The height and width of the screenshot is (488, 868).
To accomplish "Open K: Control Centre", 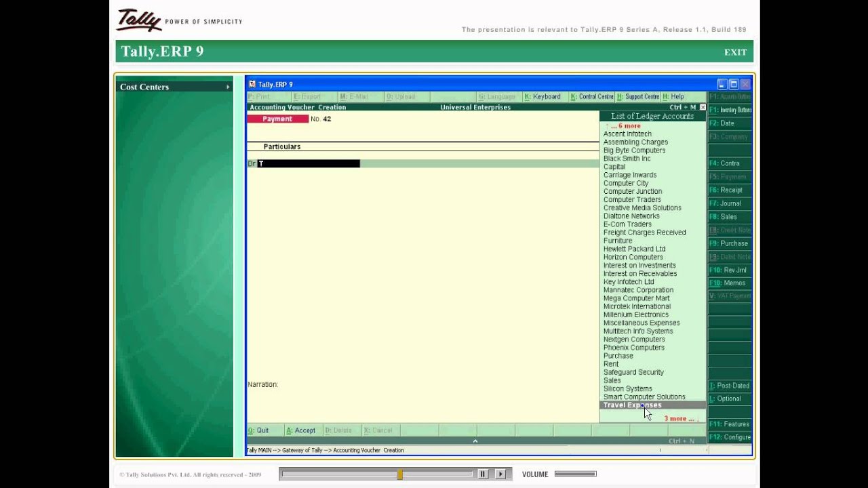I will [x=592, y=97].
